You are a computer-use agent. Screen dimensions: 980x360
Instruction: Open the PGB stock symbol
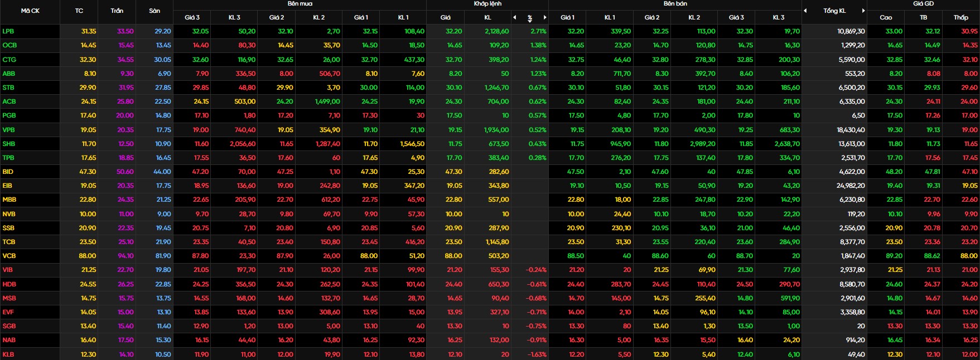tap(9, 115)
